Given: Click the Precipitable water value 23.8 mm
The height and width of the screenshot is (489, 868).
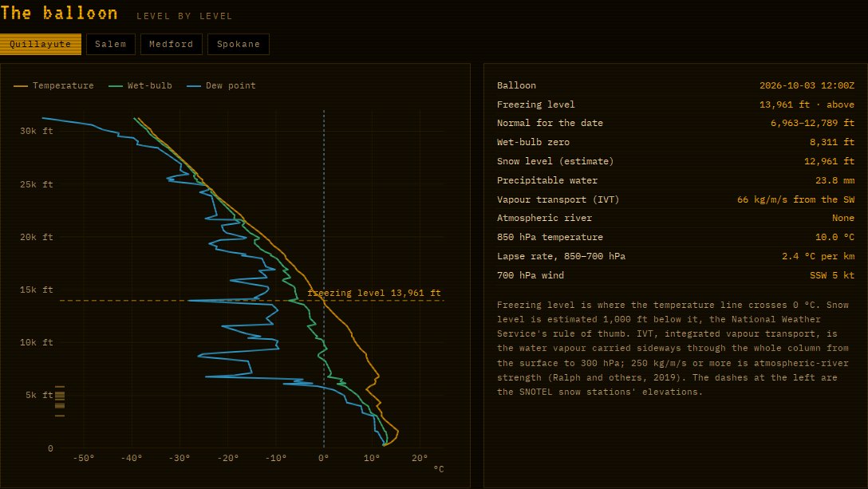Looking at the screenshot, I should 834,180.
